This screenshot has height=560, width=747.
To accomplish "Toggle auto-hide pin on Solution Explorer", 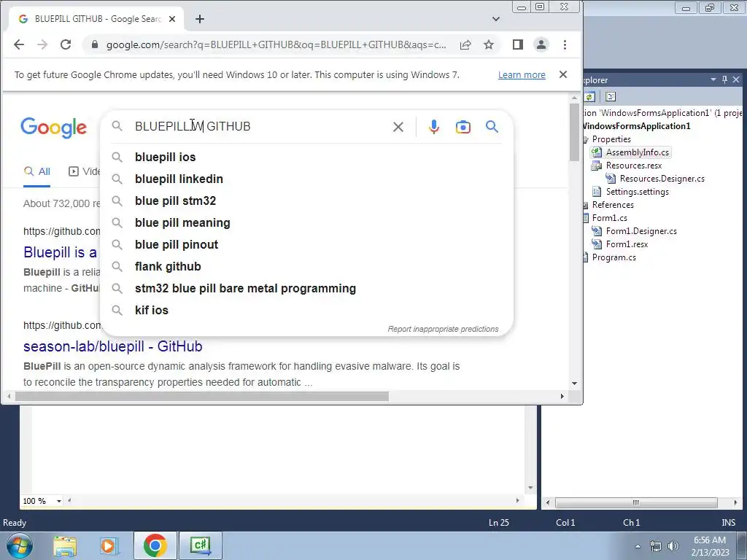I will click(724, 79).
